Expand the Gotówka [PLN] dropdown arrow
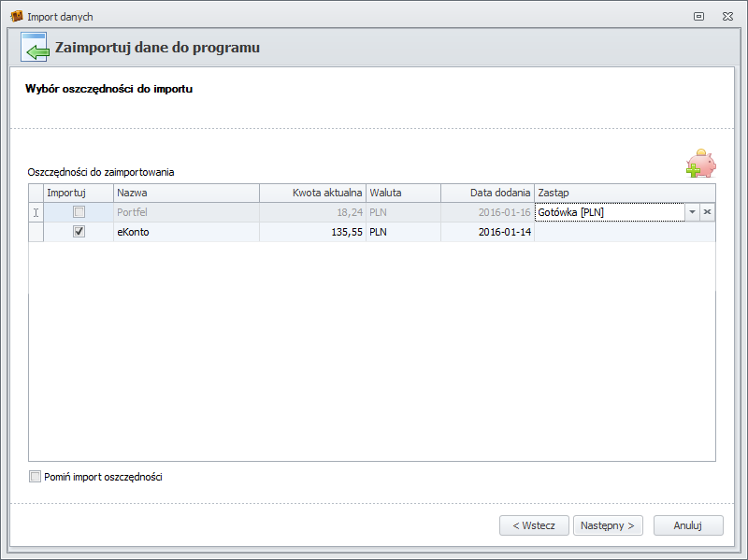The image size is (748, 560). (692, 212)
